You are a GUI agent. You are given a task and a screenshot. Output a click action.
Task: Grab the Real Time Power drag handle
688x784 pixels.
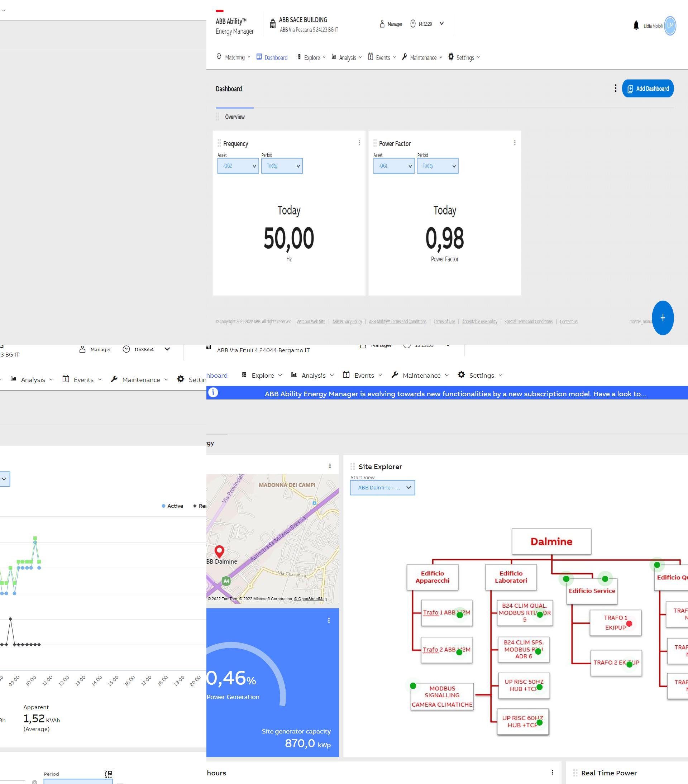tap(575, 773)
